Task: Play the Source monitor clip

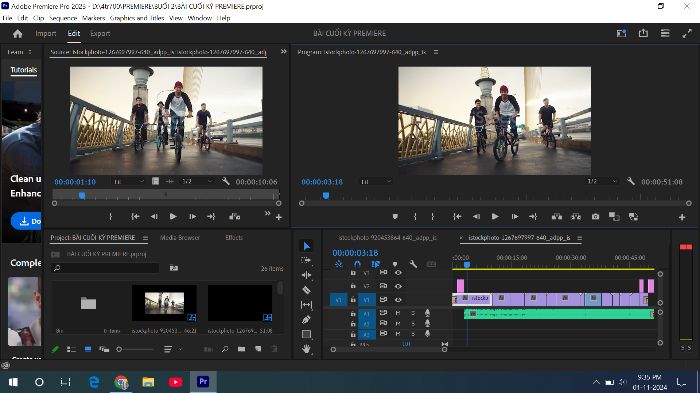Action: (x=173, y=217)
